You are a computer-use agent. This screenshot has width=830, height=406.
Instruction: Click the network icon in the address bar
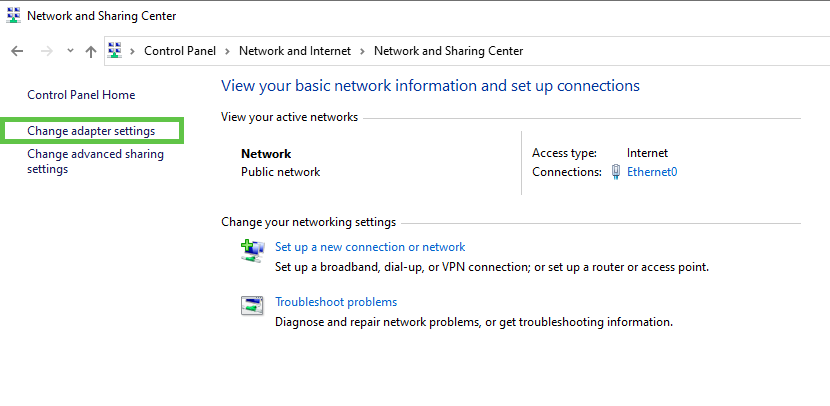pos(115,51)
